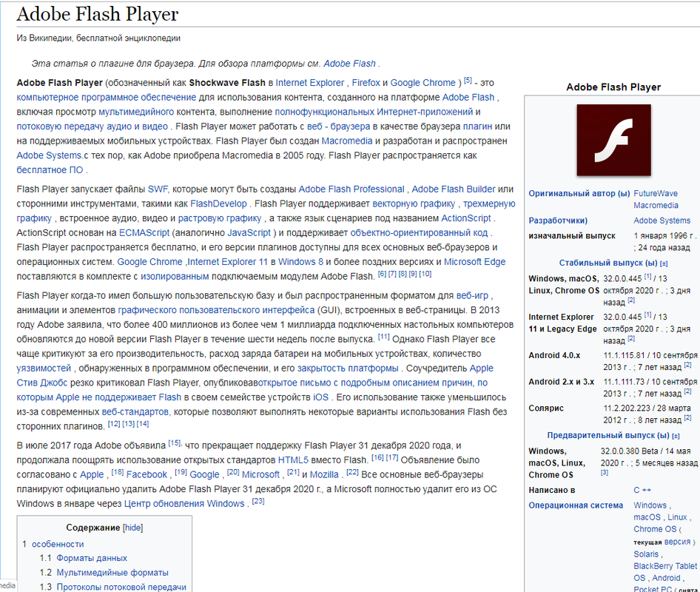Image resolution: width=700 pixels, height=592 pixels.
Task: Click citation reference [23]
Action: pyautogui.click(x=258, y=502)
